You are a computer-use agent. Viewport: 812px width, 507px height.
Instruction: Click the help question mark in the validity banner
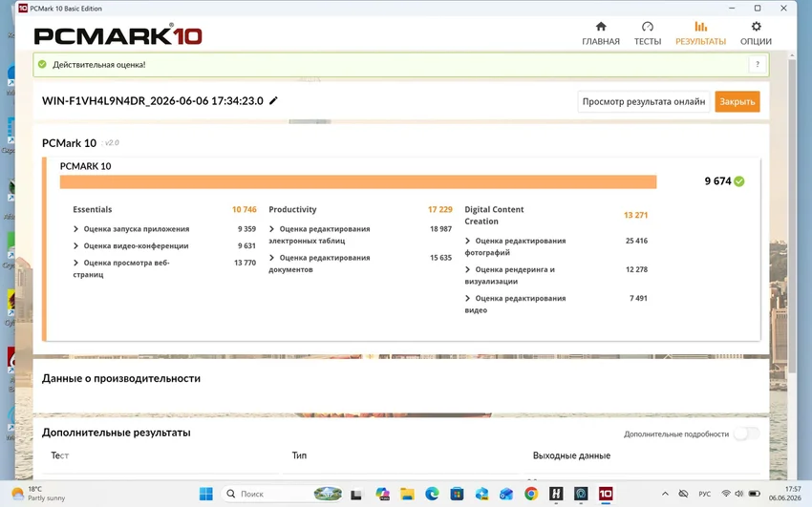758,65
